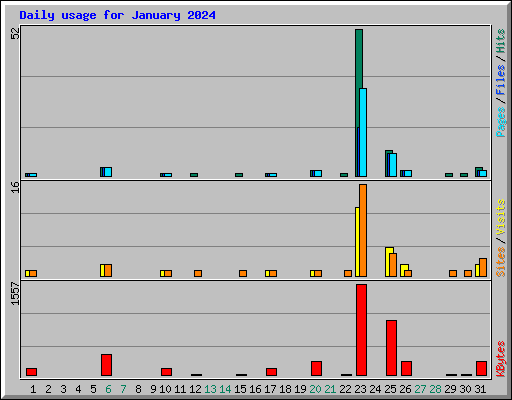Image resolution: width=512 pixels, height=400 pixels.
Task: Click day label '15' on the x-axis
Action: point(240,389)
